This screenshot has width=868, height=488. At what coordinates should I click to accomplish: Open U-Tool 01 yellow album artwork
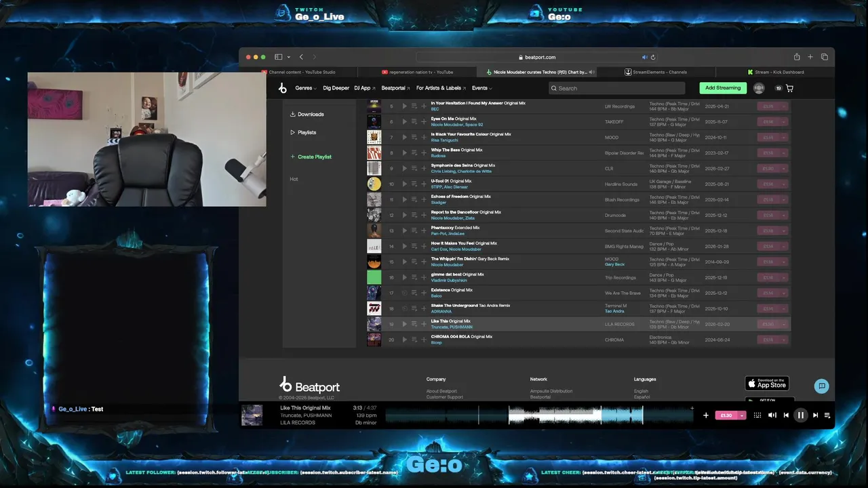374,184
